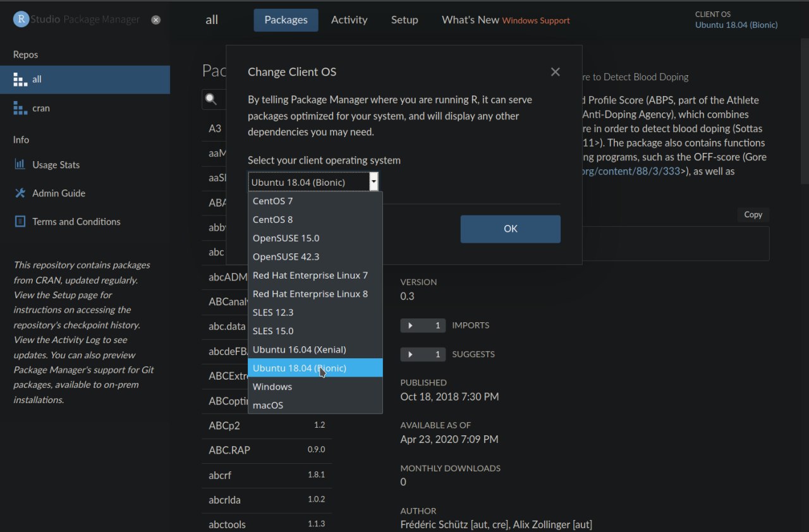Click the package search magnifier icon
The height and width of the screenshot is (532, 809).
[x=211, y=99]
